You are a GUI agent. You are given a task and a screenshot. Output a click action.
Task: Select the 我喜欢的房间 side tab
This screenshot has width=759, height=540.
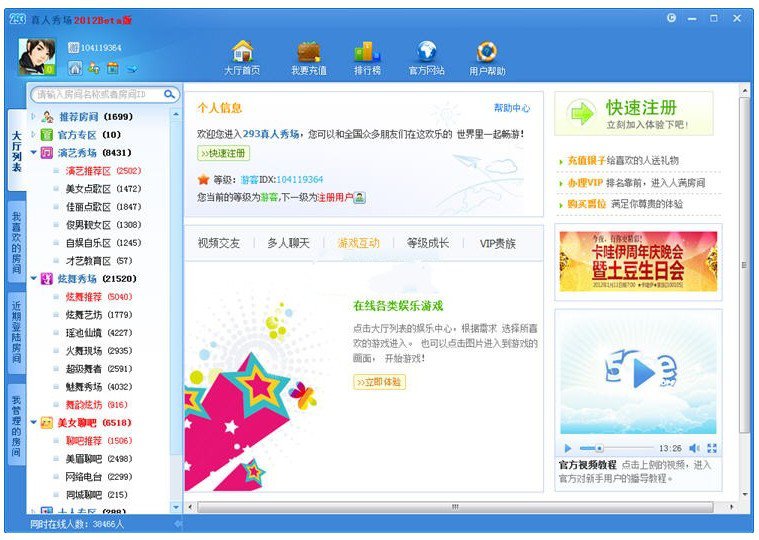[16, 245]
